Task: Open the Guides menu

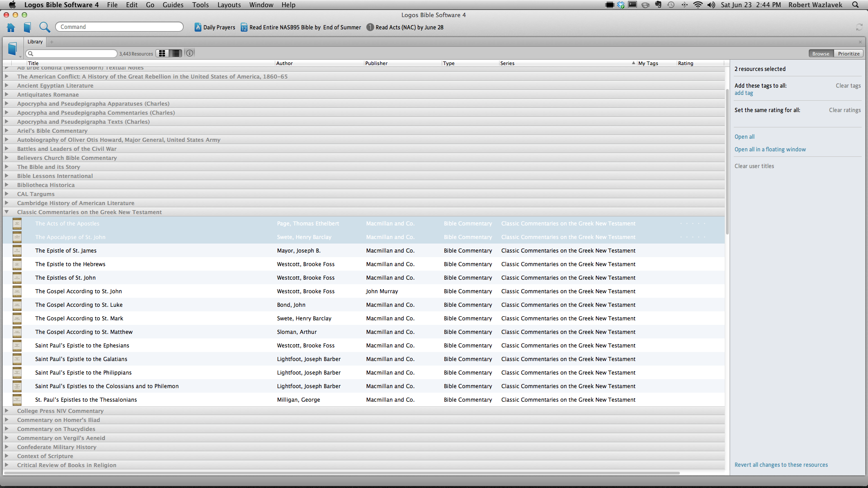Action: coord(173,5)
